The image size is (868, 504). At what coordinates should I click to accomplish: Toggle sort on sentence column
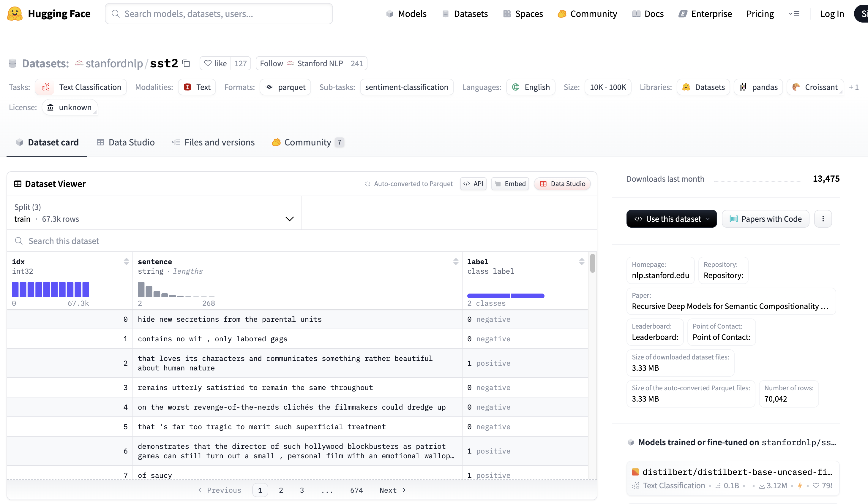[456, 261]
